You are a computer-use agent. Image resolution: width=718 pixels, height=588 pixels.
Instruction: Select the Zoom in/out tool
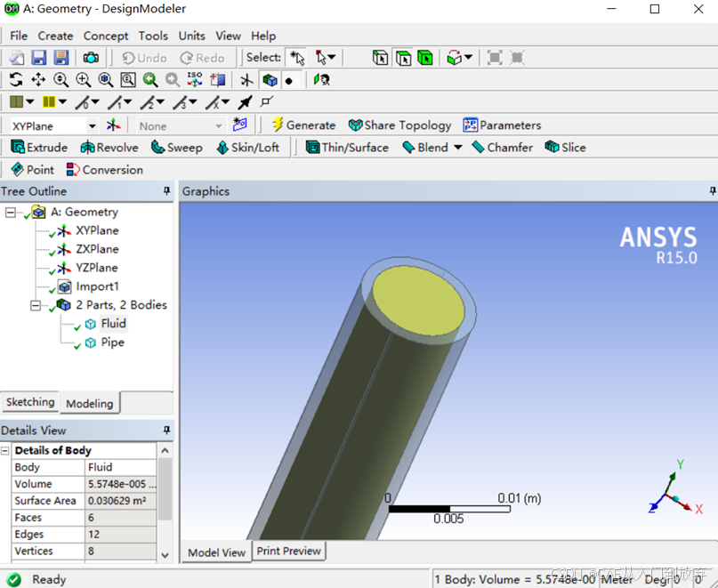[x=61, y=80]
